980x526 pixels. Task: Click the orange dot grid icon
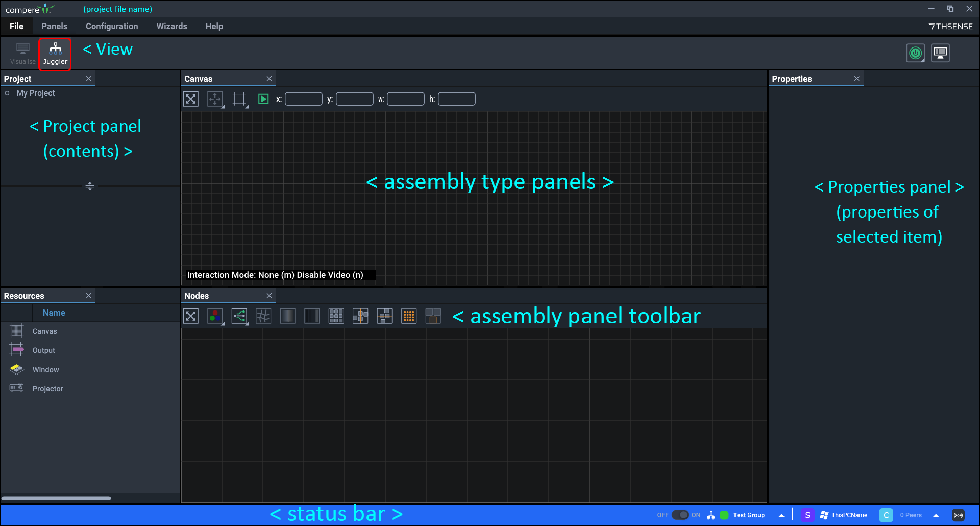(x=409, y=316)
